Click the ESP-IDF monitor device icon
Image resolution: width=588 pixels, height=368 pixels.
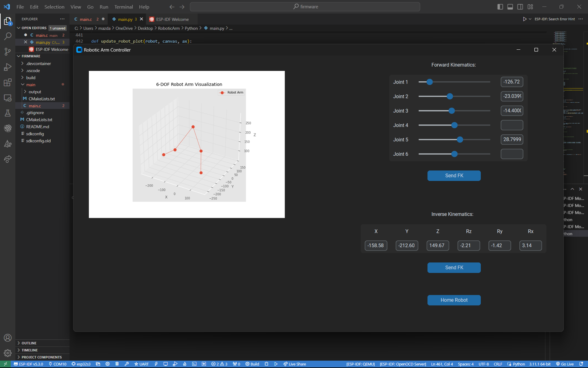point(166,364)
